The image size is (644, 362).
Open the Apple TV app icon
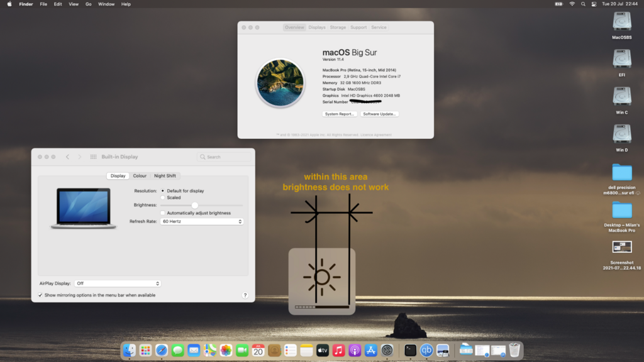click(x=323, y=350)
